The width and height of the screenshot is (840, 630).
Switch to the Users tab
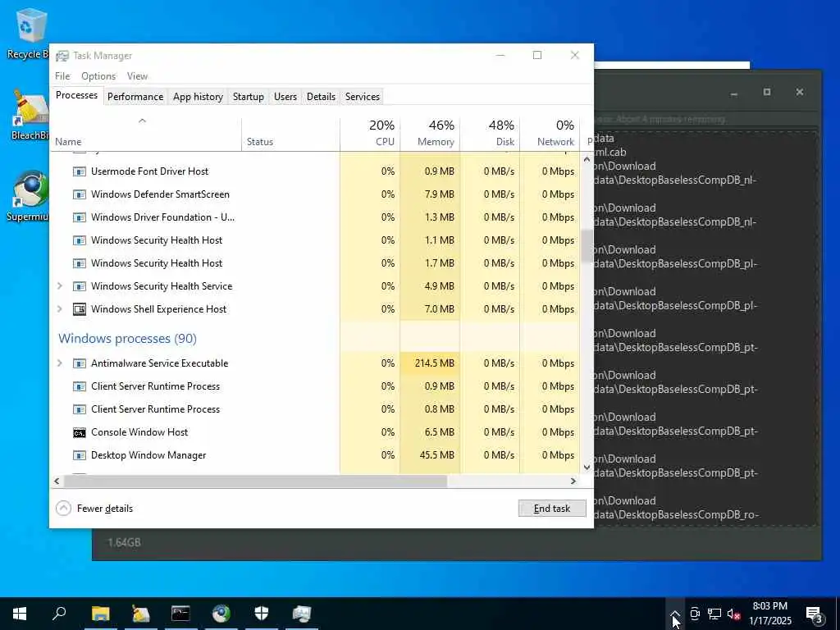tap(285, 97)
